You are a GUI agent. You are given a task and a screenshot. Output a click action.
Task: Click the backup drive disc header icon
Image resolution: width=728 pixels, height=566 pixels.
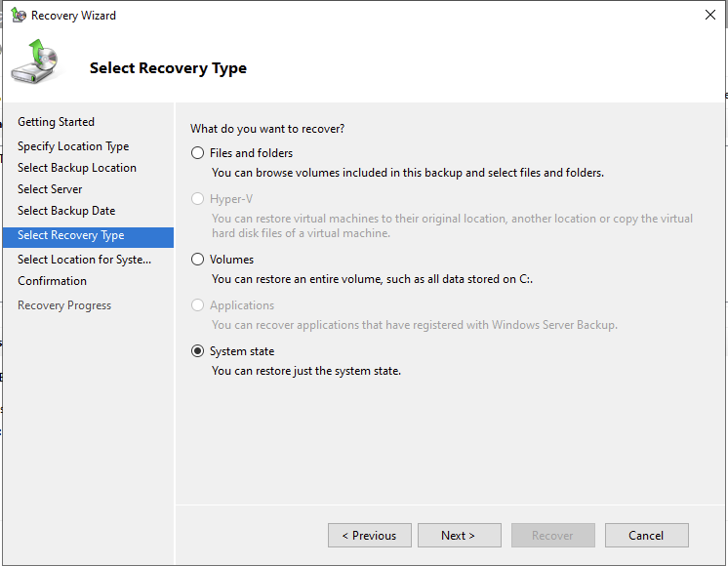tap(35, 61)
